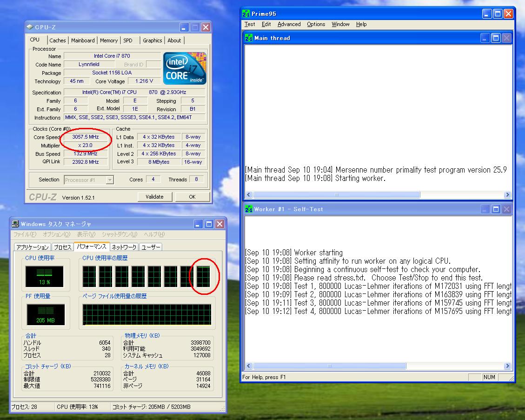Click the Threads count value 8

tap(197, 179)
